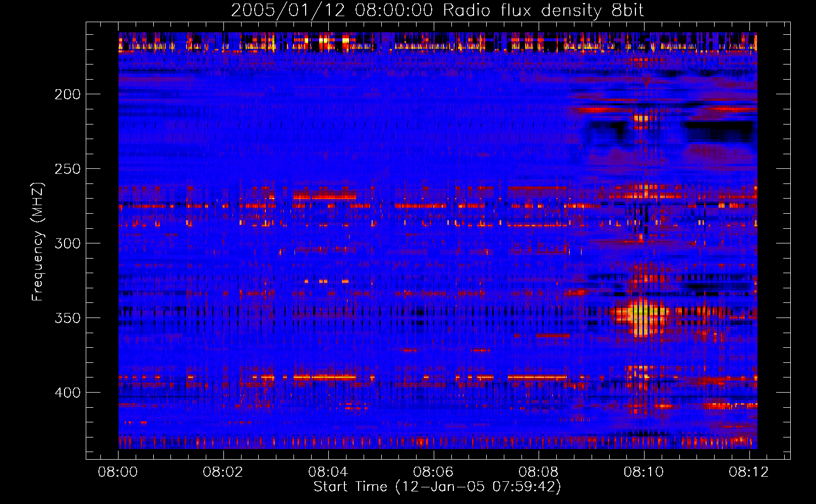The height and width of the screenshot is (504, 816).
Task: Click the 'Start Time (12-Jan-05 07:59:42)' label
Action: (x=437, y=487)
